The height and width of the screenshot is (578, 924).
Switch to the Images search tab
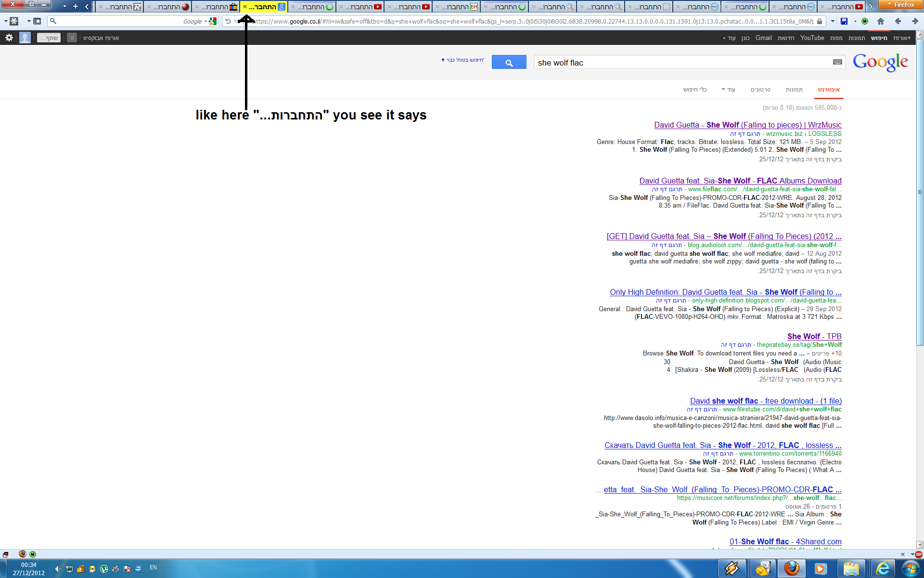coord(794,90)
